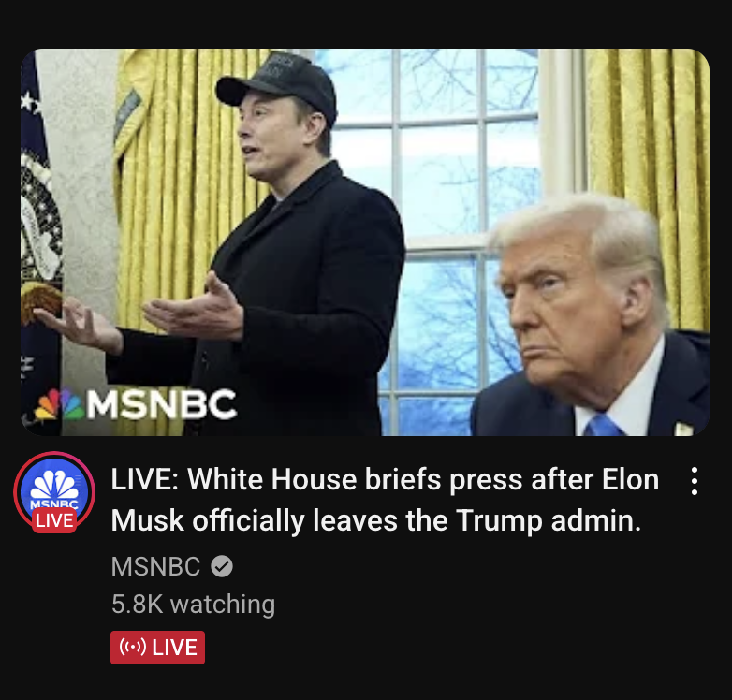Click the MSNBC channel avatar
Image resolution: width=732 pixels, height=700 pixels.
pyautogui.click(x=54, y=492)
